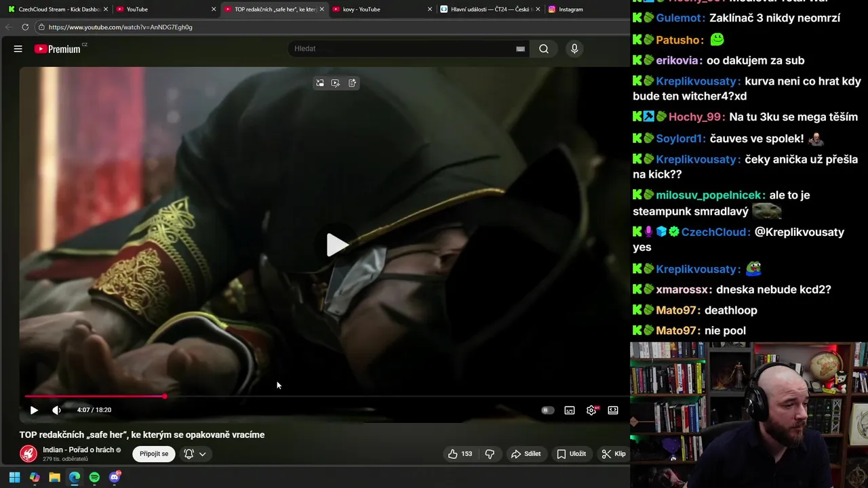
Task: Like the video with thumbs up (153)
Action: point(460,454)
